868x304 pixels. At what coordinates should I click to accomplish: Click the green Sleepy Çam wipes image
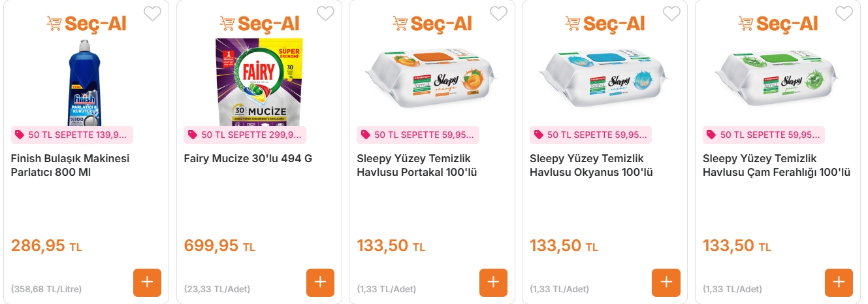tap(777, 77)
